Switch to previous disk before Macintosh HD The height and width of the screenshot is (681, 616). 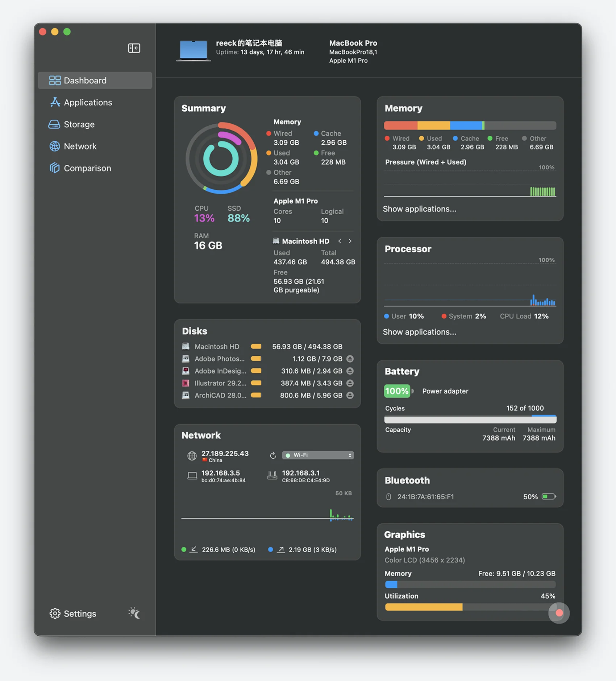pyautogui.click(x=340, y=241)
